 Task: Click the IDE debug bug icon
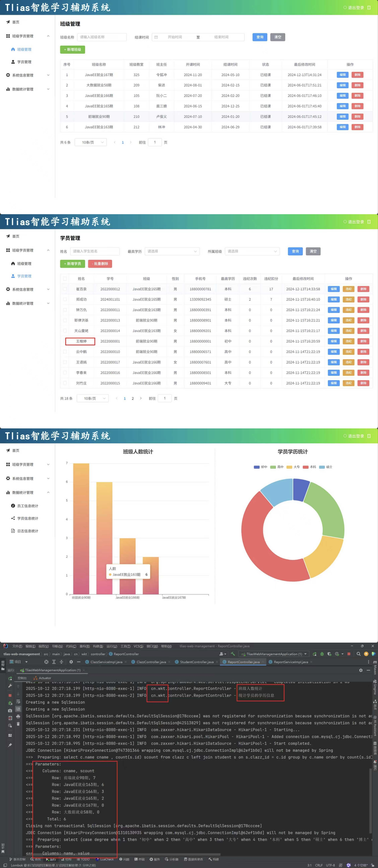(322, 654)
